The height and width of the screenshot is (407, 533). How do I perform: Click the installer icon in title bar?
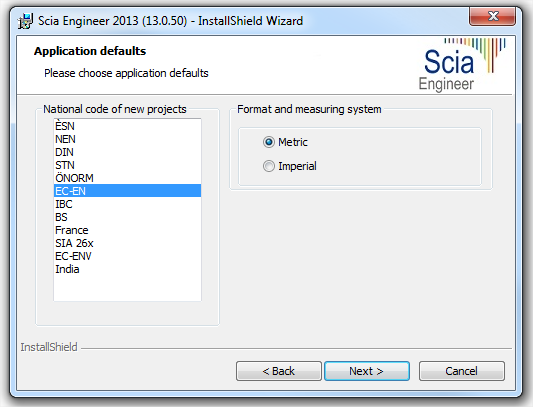(x=25, y=21)
